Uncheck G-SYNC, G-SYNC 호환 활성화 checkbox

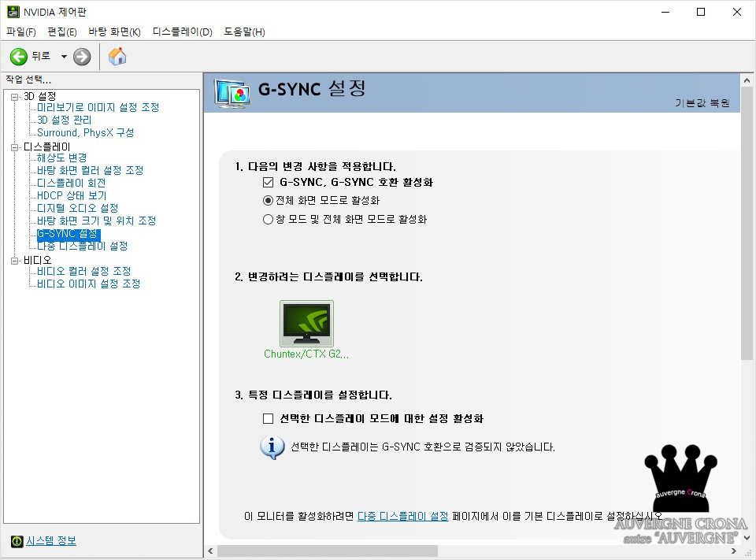tap(268, 182)
